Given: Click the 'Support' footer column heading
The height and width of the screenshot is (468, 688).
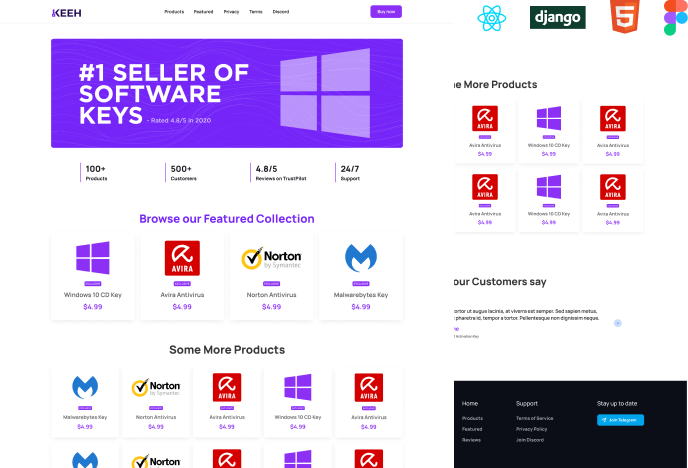Looking at the screenshot, I should [x=527, y=404].
